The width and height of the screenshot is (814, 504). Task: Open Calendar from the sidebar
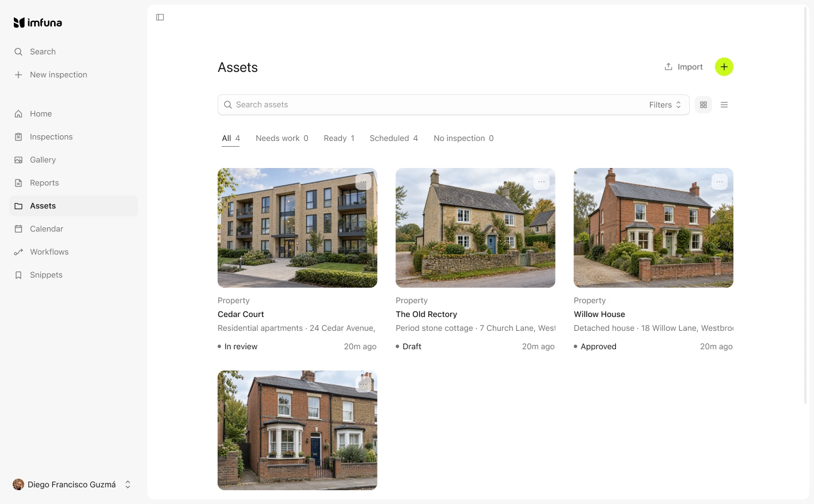tap(74, 229)
